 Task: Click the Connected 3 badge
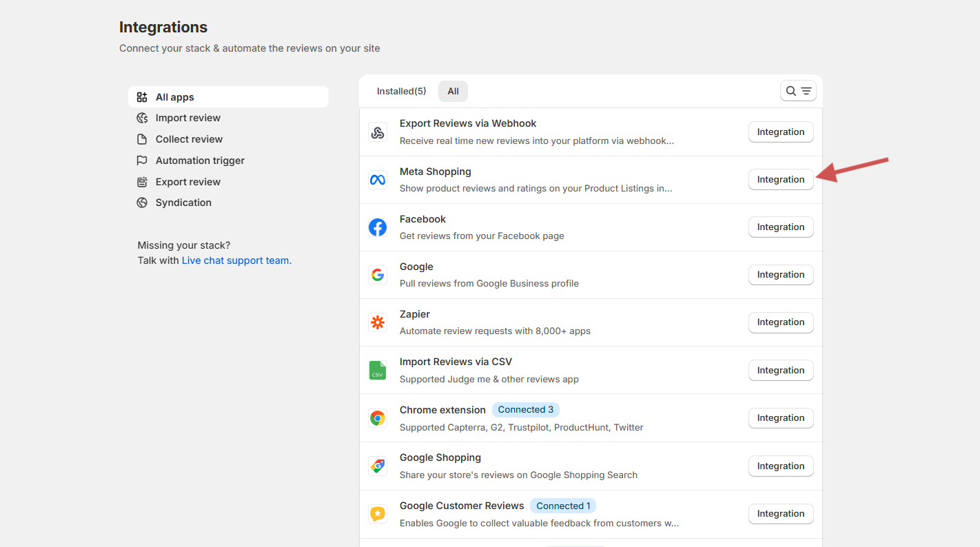(x=525, y=410)
